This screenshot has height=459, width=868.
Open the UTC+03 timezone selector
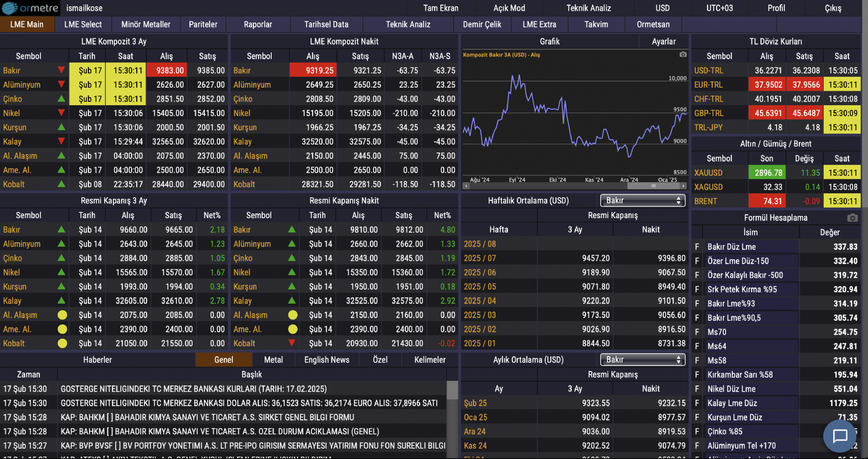click(719, 8)
